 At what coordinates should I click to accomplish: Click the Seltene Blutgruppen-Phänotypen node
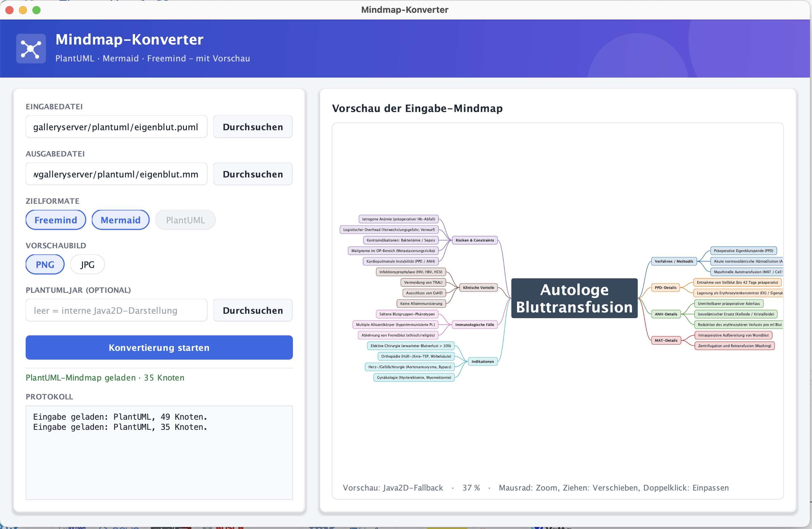[407, 314]
